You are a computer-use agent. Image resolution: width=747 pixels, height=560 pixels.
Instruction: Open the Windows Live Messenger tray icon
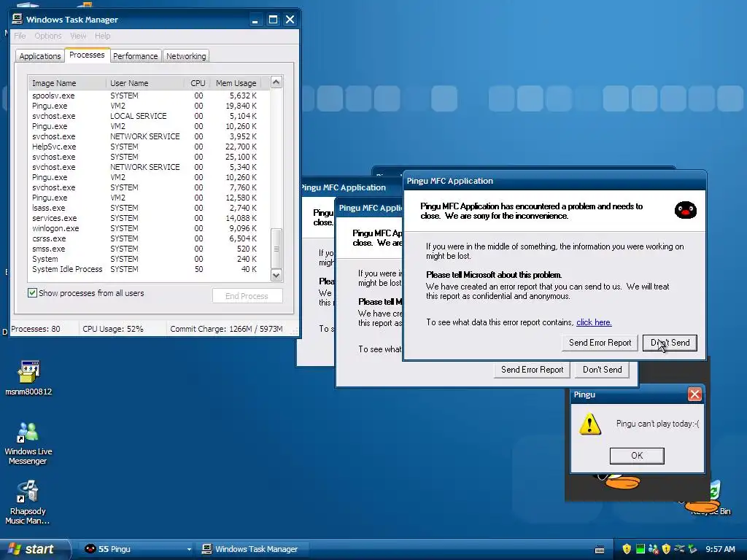[x=653, y=549]
